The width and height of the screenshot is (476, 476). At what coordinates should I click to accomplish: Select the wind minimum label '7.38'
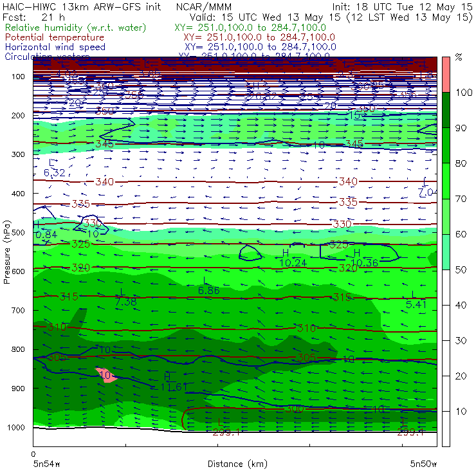126,302
